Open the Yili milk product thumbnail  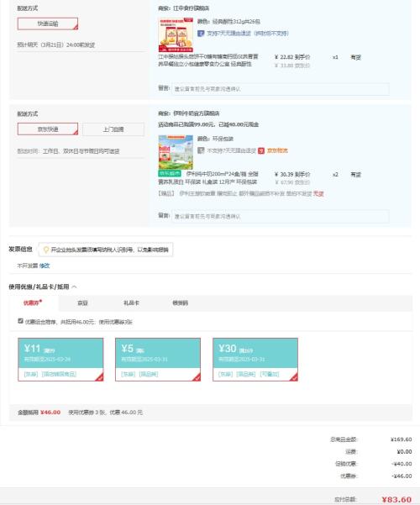click(176, 152)
